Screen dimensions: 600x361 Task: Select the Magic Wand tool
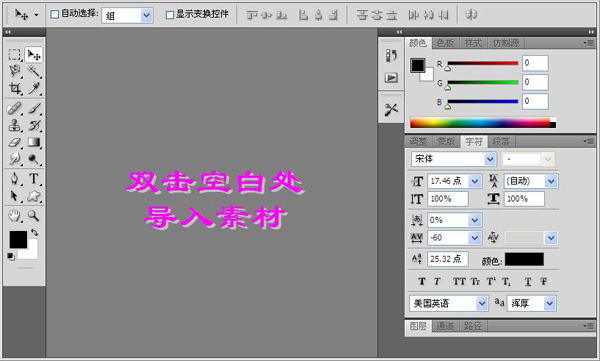34,71
